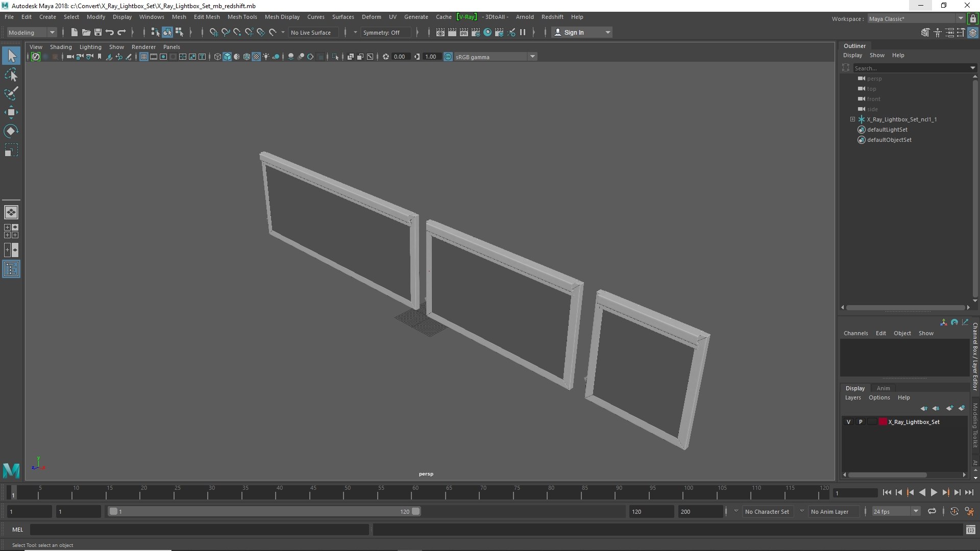Click the X_Ray_Lightbox_Set layer color swatch
Image resolution: width=980 pixels, height=551 pixels.
tap(883, 422)
